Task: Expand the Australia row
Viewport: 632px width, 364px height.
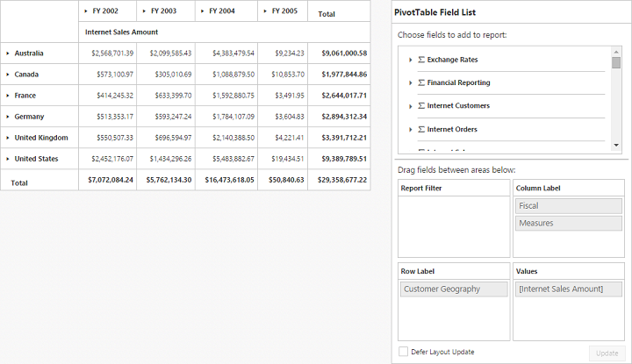Action: click(8, 54)
